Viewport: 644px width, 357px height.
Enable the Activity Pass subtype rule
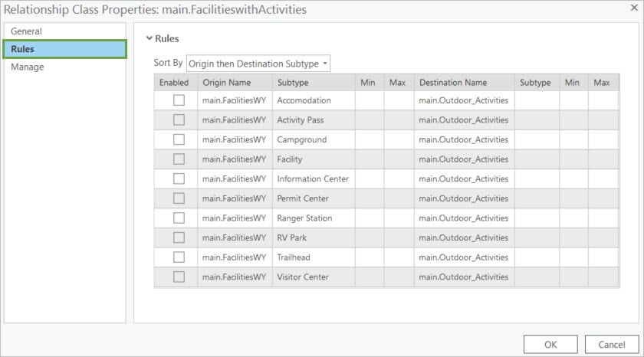[179, 120]
